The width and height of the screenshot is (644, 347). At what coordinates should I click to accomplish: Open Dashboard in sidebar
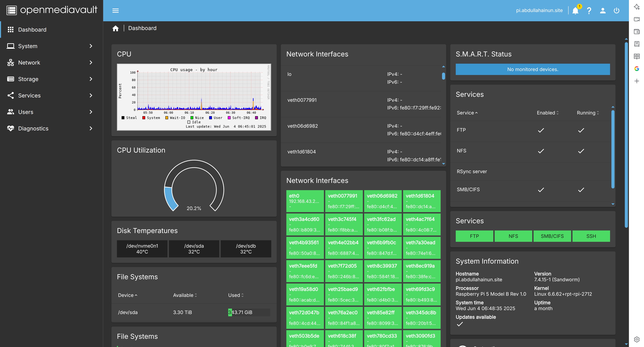[x=51, y=30]
